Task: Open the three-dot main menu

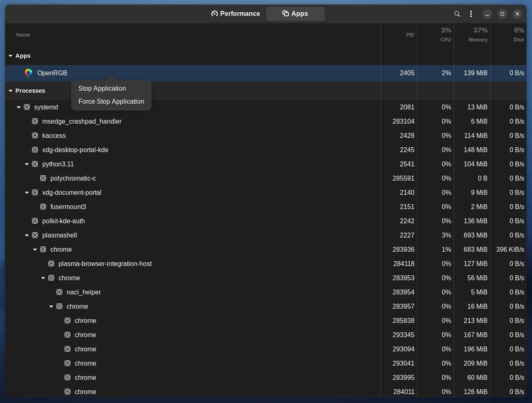Action: [471, 13]
